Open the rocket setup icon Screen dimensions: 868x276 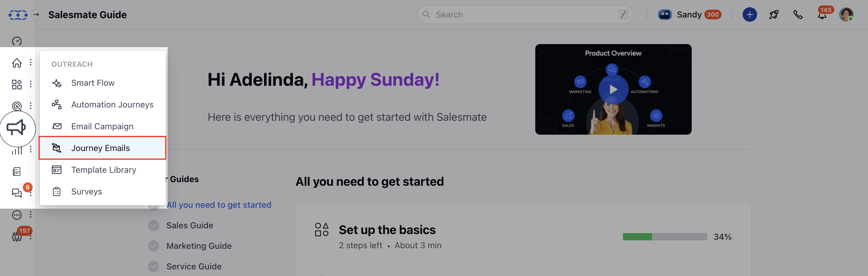tap(774, 14)
